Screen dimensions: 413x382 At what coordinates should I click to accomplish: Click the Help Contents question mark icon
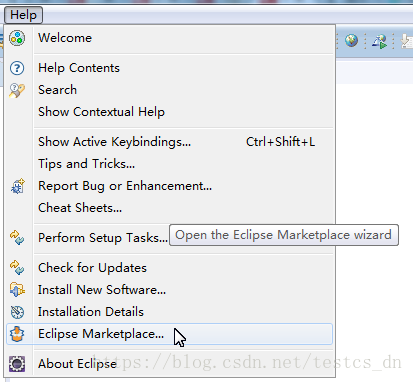[17, 68]
